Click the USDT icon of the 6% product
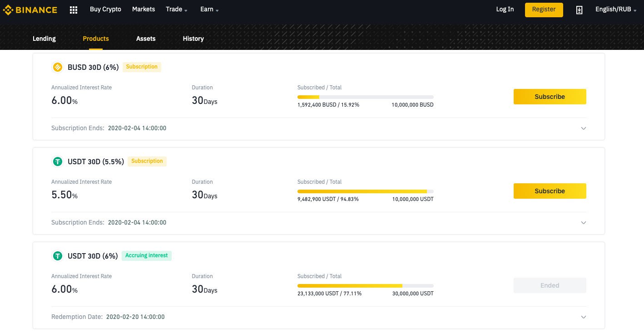 [58, 256]
